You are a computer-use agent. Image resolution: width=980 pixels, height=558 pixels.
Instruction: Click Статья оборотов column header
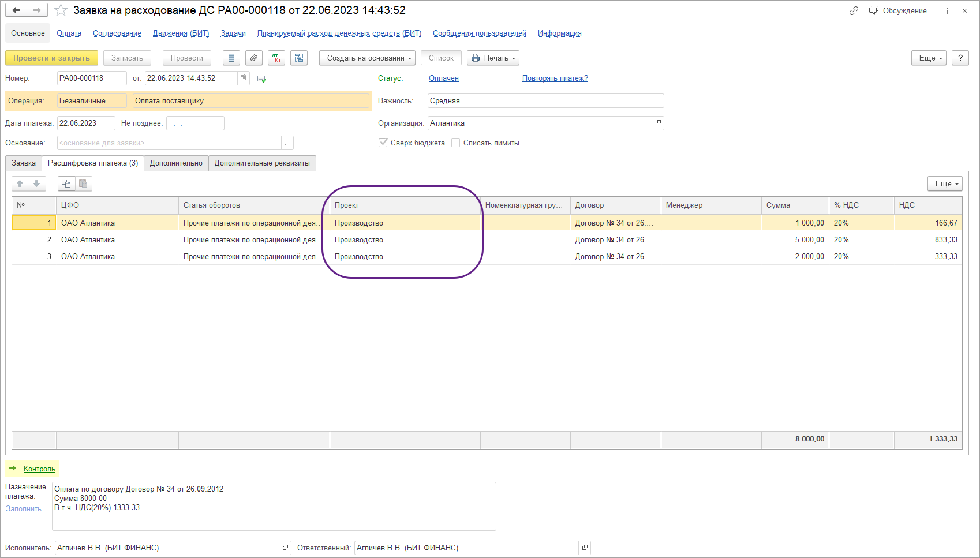point(254,205)
